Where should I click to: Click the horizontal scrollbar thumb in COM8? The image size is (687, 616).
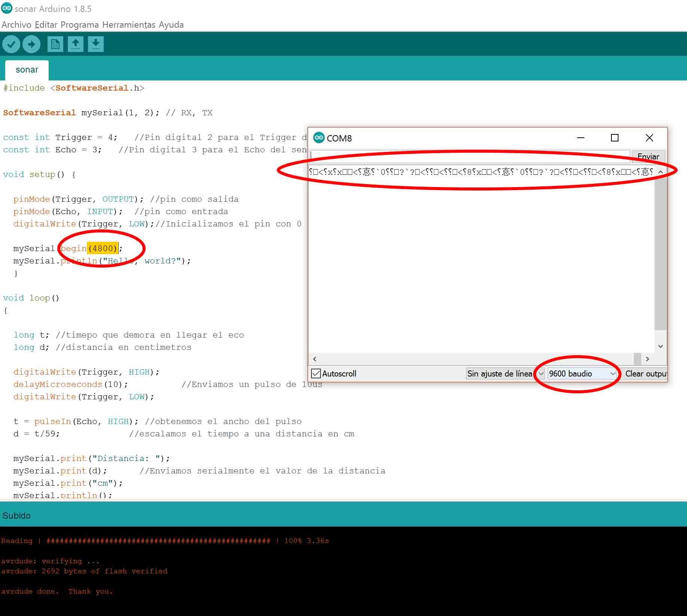tap(638, 359)
